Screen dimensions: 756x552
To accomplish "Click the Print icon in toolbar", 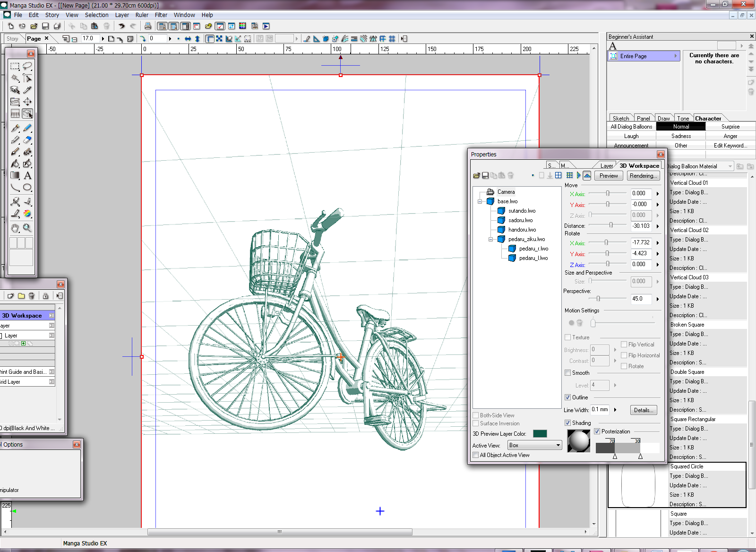I will point(148,26).
